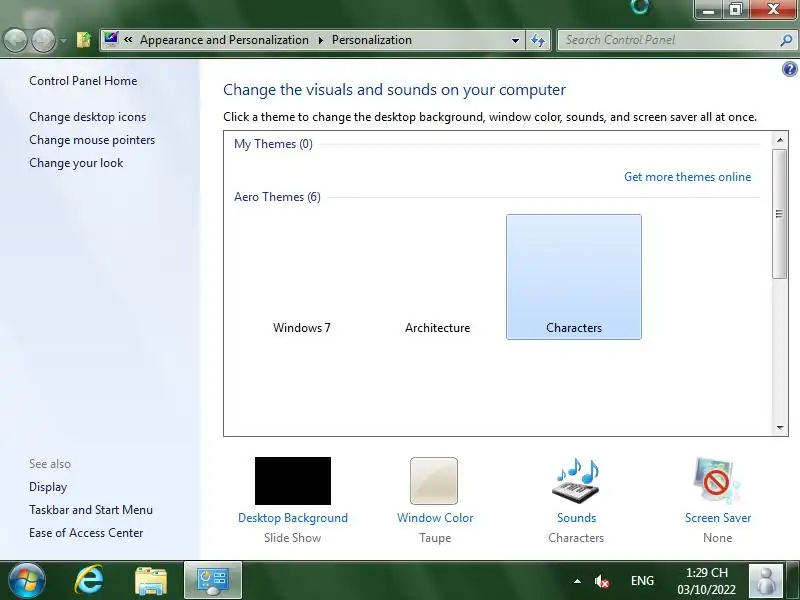The height and width of the screenshot is (600, 800).
Task: Click the Taupe Window Color swatch
Action: pos(434,481)
